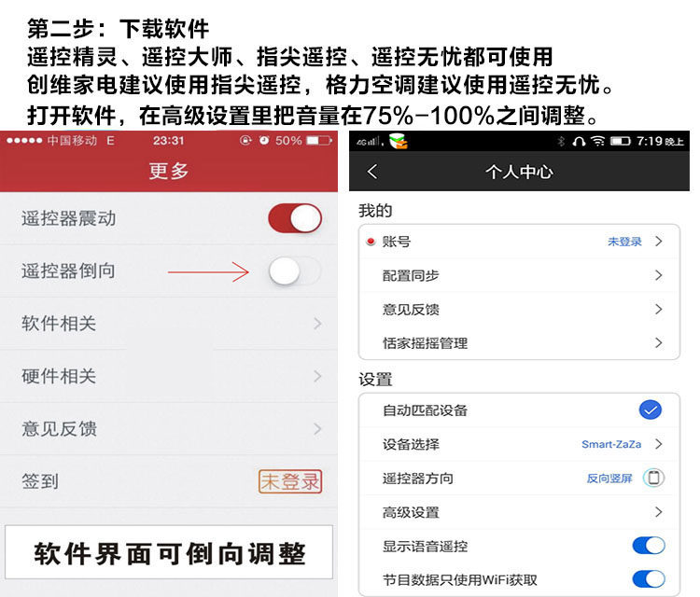
Task: Tap the blue 未登录 link in 账号 row
Action: tap(624, 242)
